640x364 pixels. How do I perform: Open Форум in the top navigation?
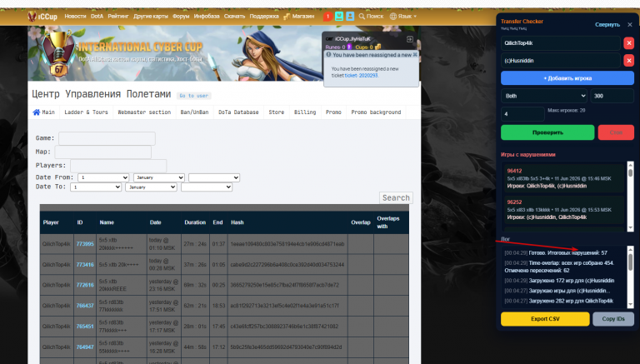[x=181, y=17]
